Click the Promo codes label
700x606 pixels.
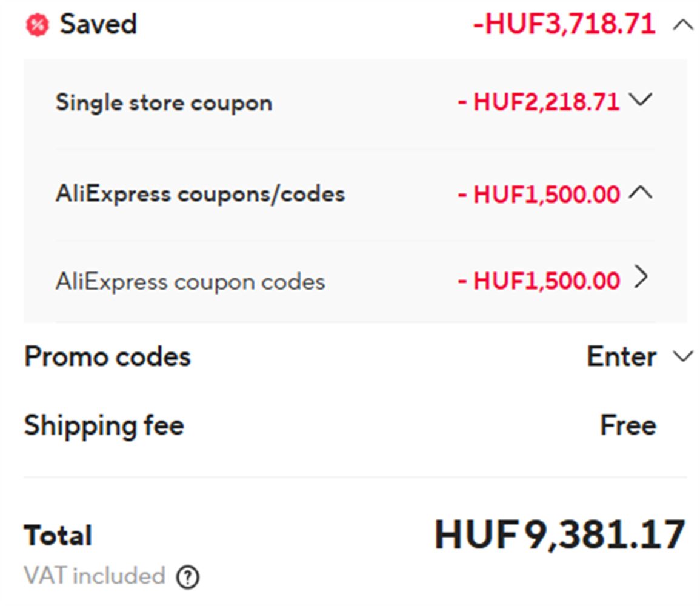(x=107, y=357)
